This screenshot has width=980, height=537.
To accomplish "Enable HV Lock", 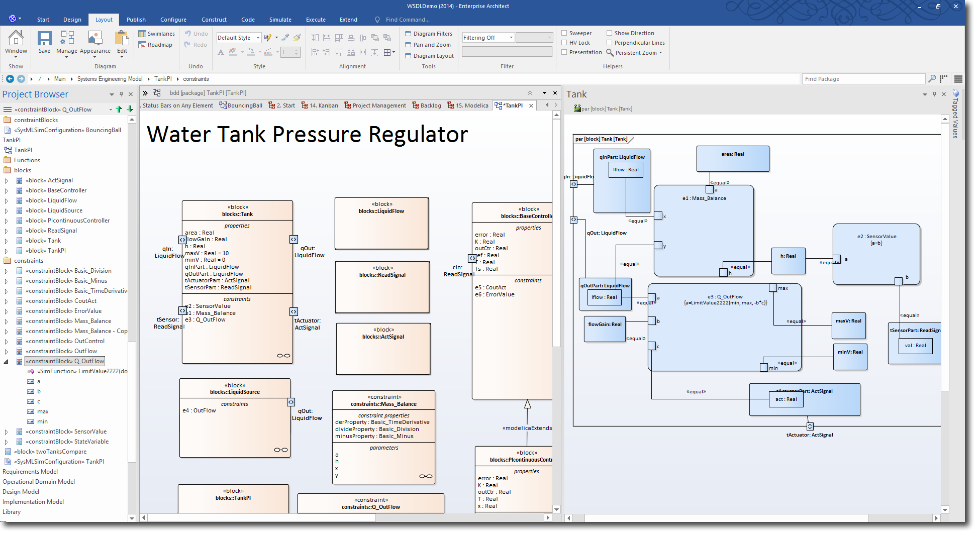I will pos(564,42).
